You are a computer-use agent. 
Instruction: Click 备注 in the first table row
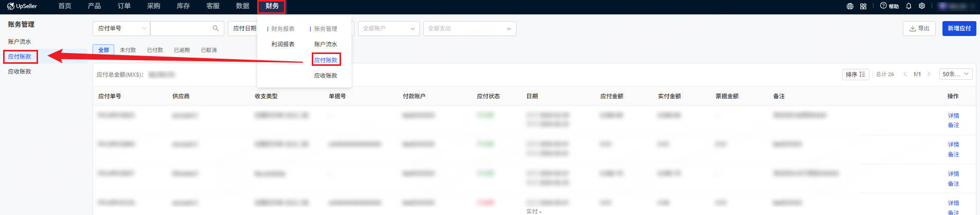coord(953,125)
